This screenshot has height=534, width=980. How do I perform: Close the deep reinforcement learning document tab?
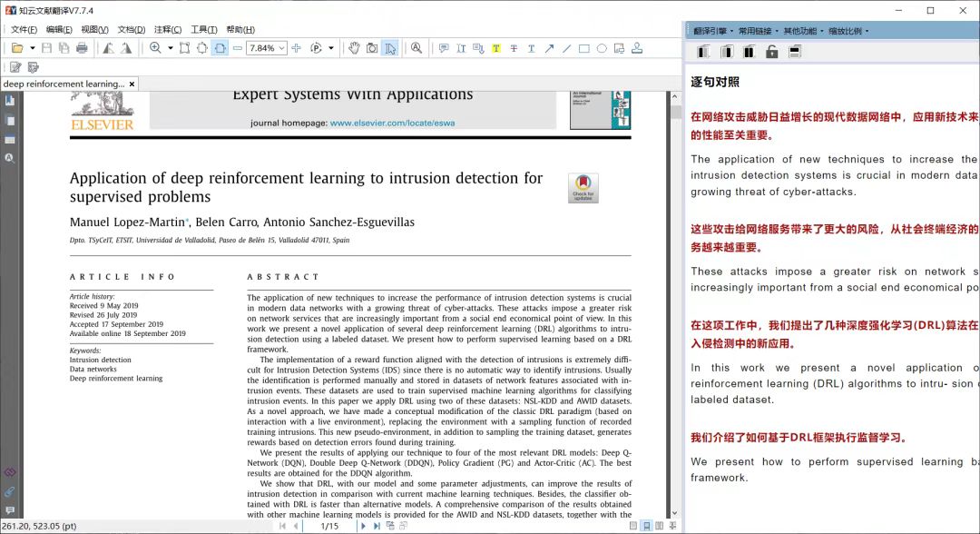132,84
